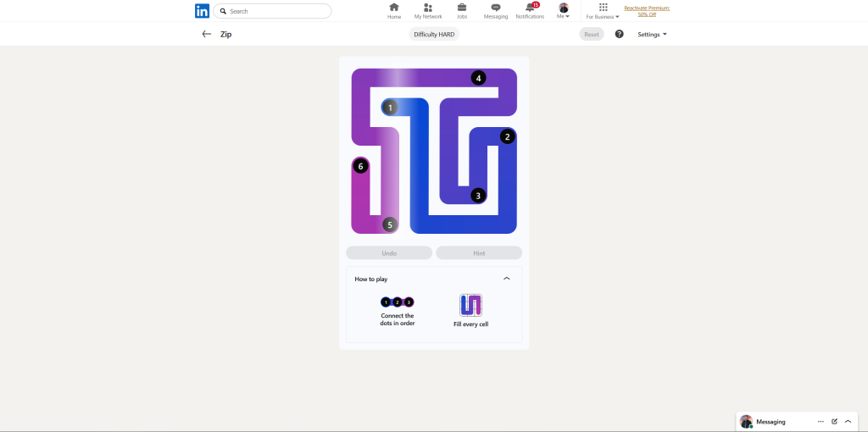Viewport: 868px width, 432px height.
Task: Click Reactivate Premium 50% Off link
Action: [647, 11]
